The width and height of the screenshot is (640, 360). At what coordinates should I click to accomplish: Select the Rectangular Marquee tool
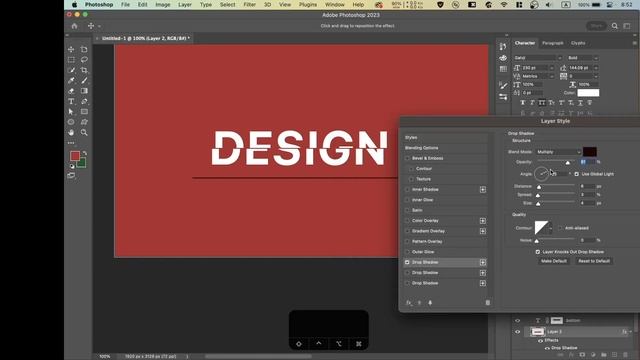click(x=71, y=60)
